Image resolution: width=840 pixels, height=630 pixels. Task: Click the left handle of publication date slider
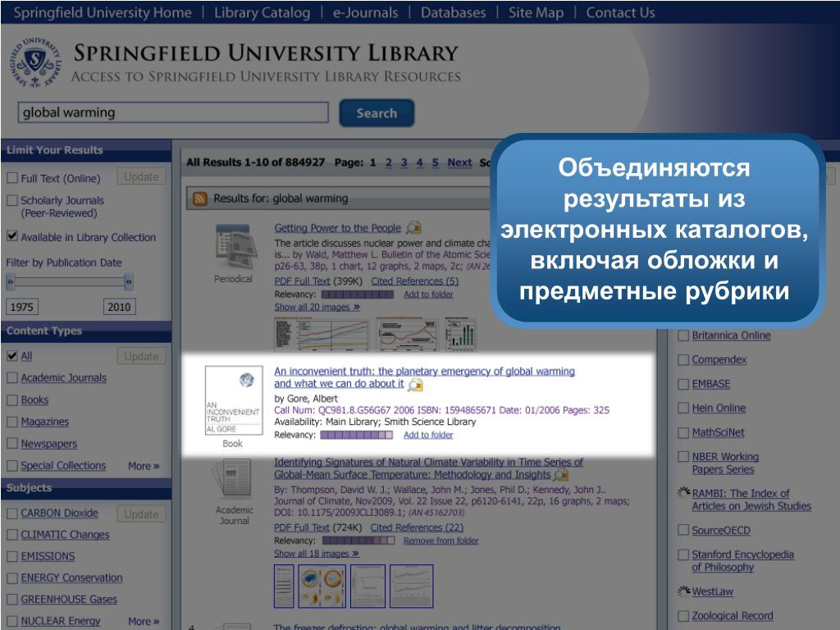10,281
